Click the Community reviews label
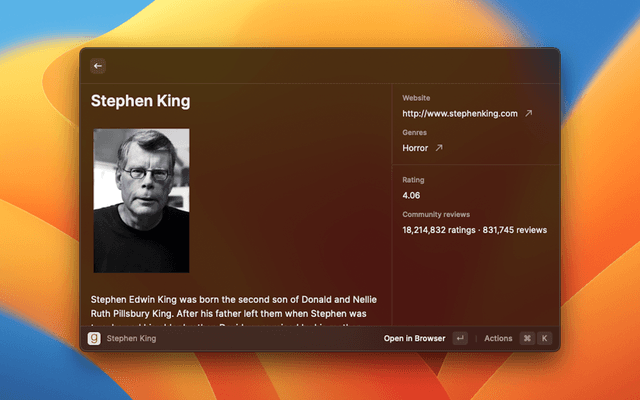 [436, 214]
